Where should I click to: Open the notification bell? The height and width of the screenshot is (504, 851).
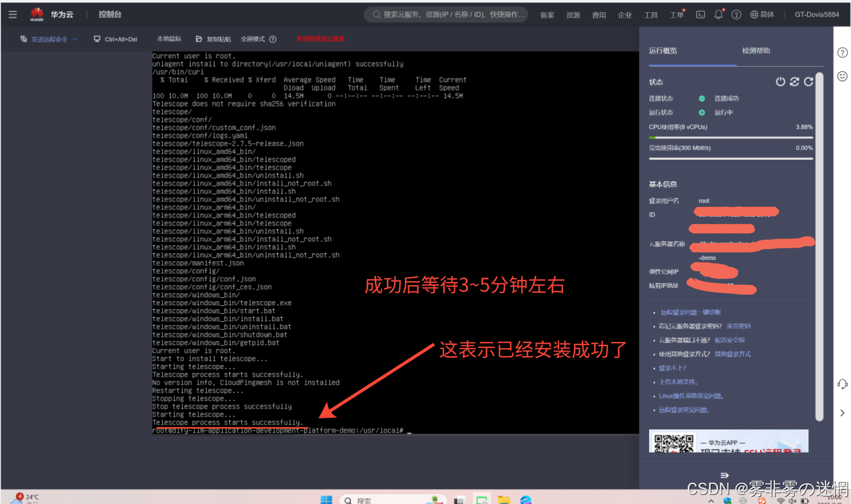(x=718, y=15)
